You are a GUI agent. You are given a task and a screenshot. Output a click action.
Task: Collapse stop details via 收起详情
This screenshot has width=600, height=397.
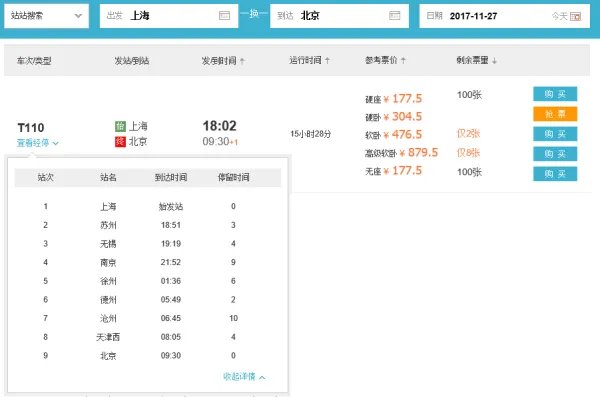pos(244,377)
